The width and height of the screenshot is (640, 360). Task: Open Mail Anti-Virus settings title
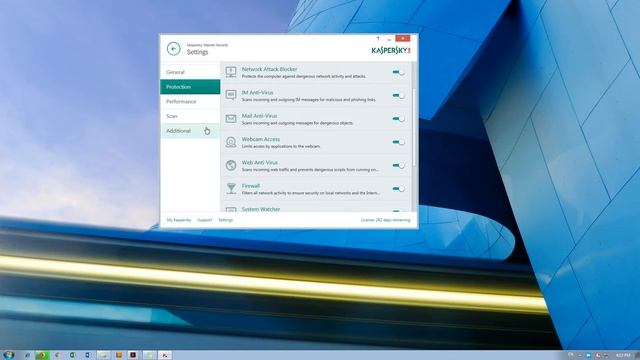tap(259, 116)
